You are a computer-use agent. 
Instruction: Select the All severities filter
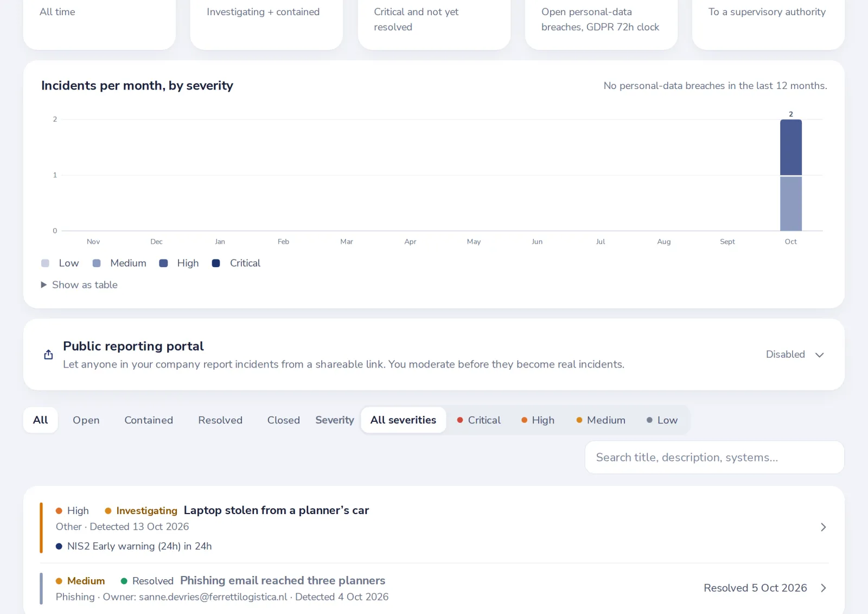pos(403,420)
